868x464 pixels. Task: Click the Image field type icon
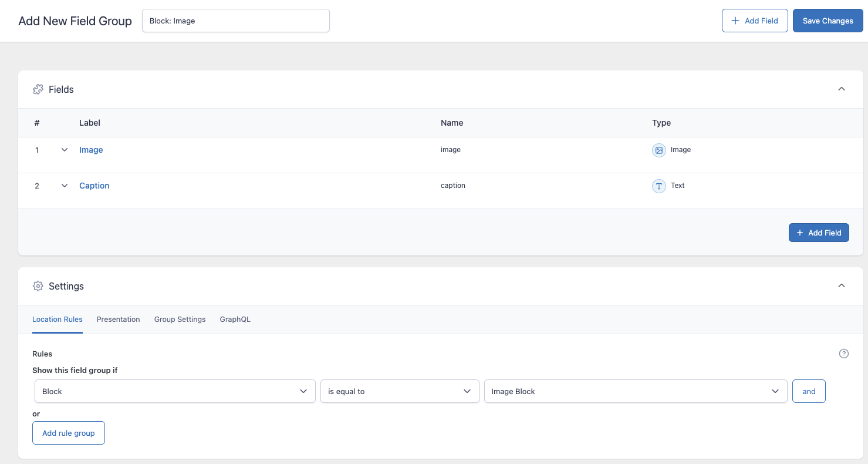pyautogui.click(x=659, y=150)
